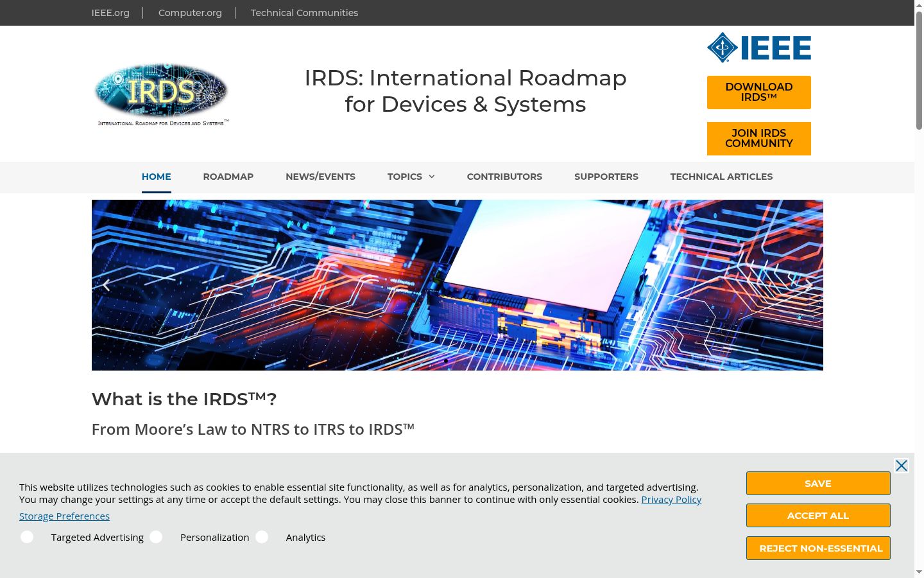Go to previous carousel slide arrow

coord(107,285)
